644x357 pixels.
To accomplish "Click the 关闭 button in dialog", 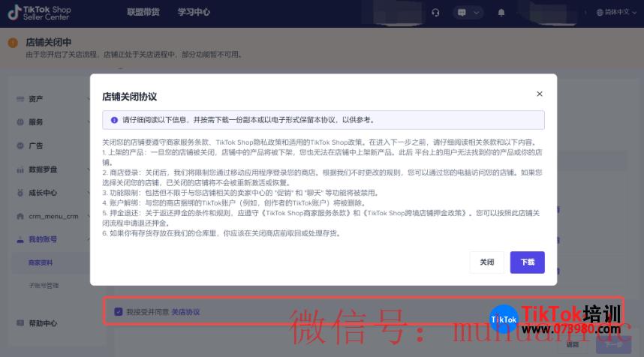I will (x=487, y=262).
